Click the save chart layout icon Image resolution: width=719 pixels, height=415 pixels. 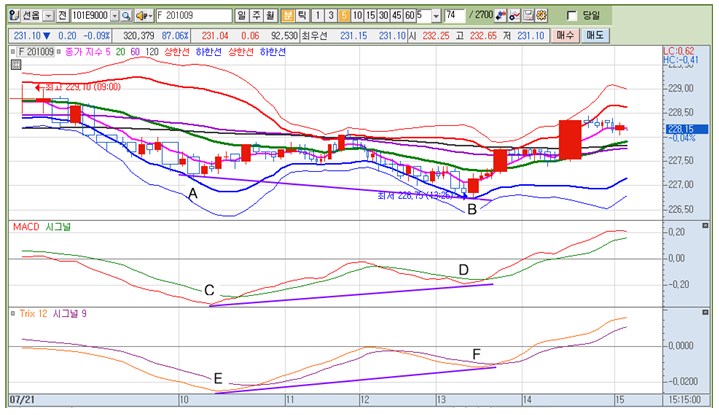(x=526, y=16)
